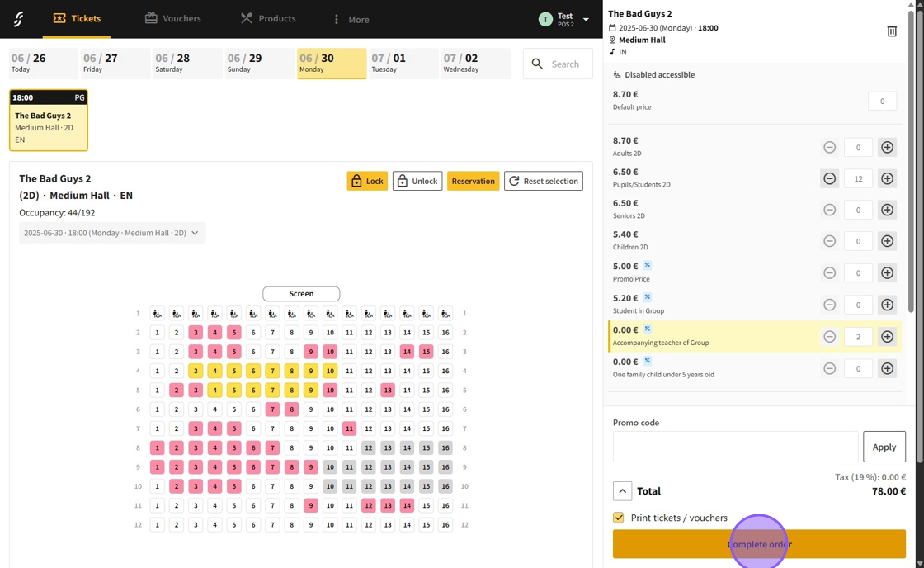Expand the Test POS 2 user menu
This screenshot has height=568, width=924.
point(586,19)
